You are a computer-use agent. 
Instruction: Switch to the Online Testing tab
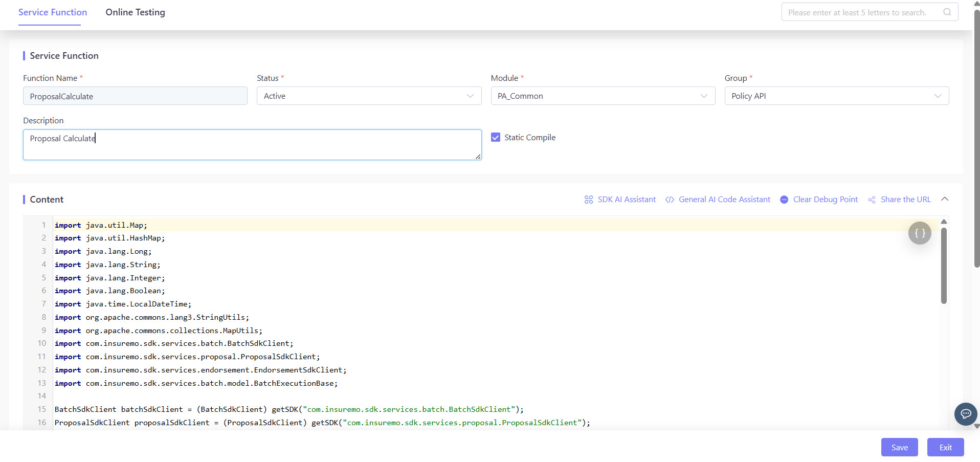tap(136, 12)
